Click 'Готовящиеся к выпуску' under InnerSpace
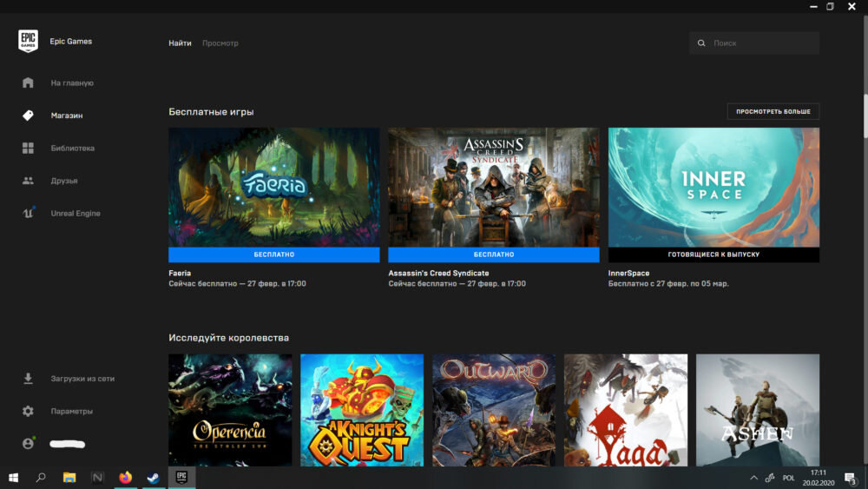The width and height of the screenshot is (868, 489). pos(713,254)
